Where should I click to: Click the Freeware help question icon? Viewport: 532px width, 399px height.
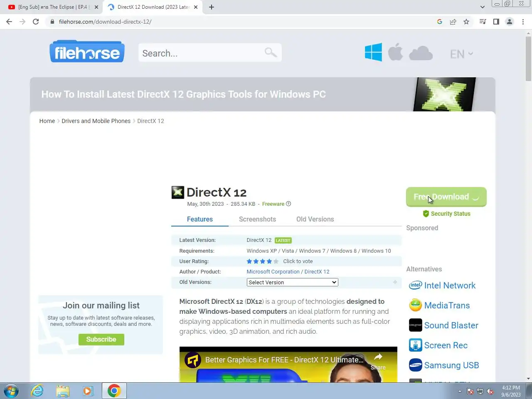(x=288, y=204)
